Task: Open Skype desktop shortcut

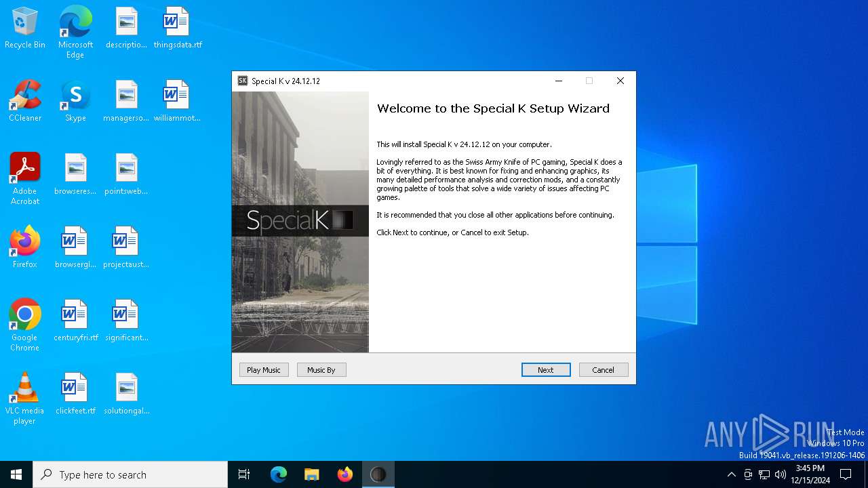Action: click(x=75, y=101)
